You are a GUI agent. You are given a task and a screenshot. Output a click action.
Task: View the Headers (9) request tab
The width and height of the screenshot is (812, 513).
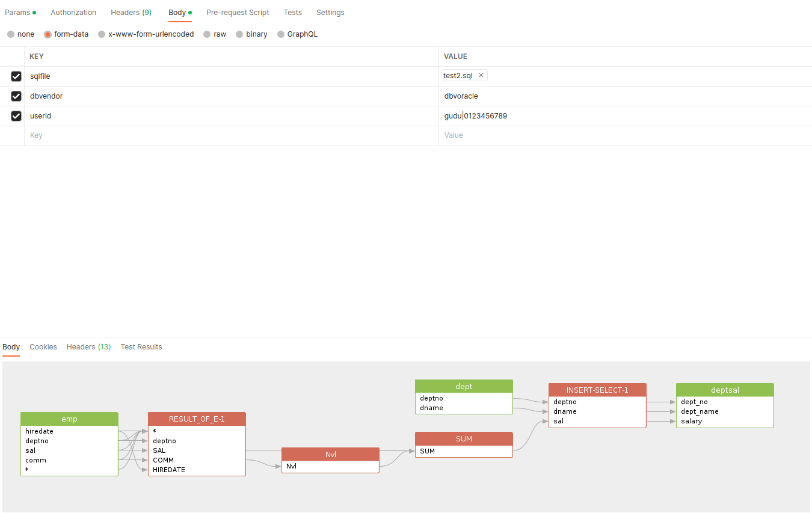[x=131, y=12]
